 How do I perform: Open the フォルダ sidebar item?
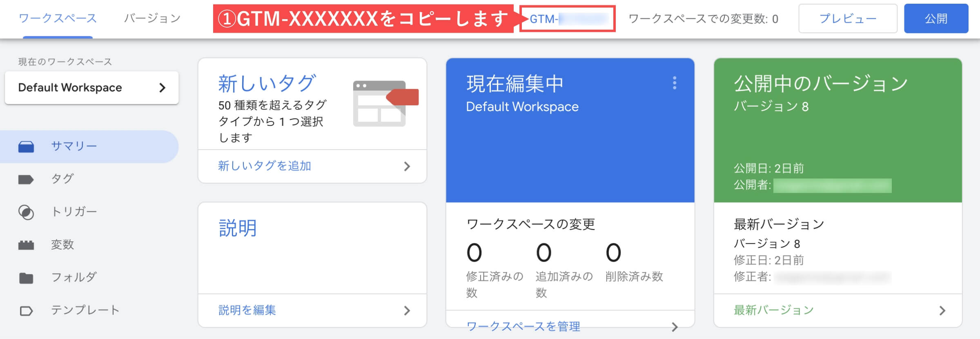point(89,278)
